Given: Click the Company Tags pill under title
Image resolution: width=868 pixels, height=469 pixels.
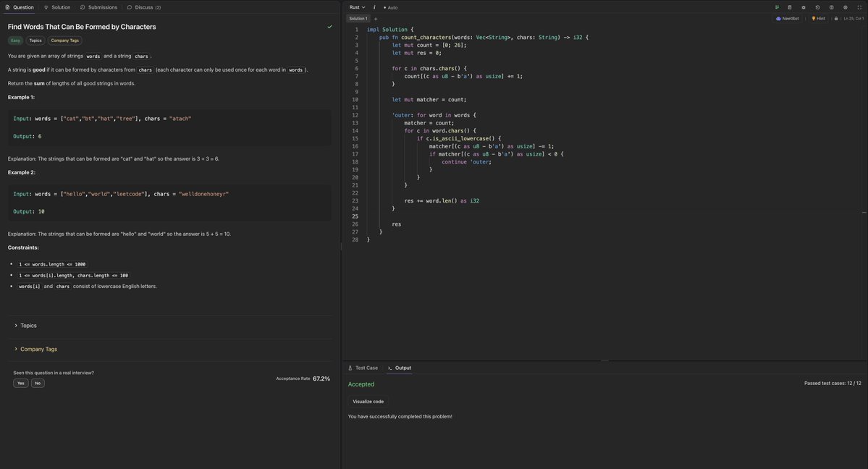Looking at the screenshot, I should click(64, 41).
